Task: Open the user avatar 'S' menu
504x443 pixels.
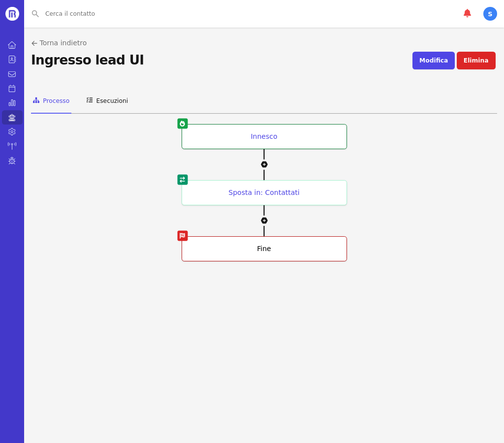Action: tap(490, 14)
